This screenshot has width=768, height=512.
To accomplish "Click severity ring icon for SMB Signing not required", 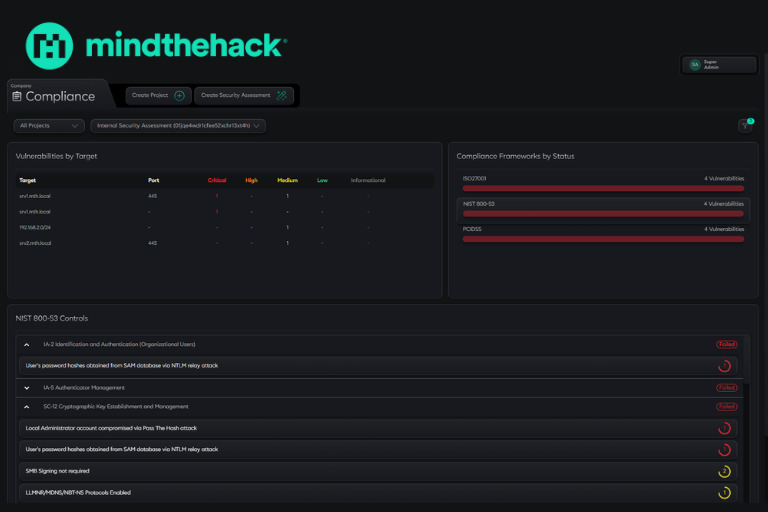I will [725, 471].
